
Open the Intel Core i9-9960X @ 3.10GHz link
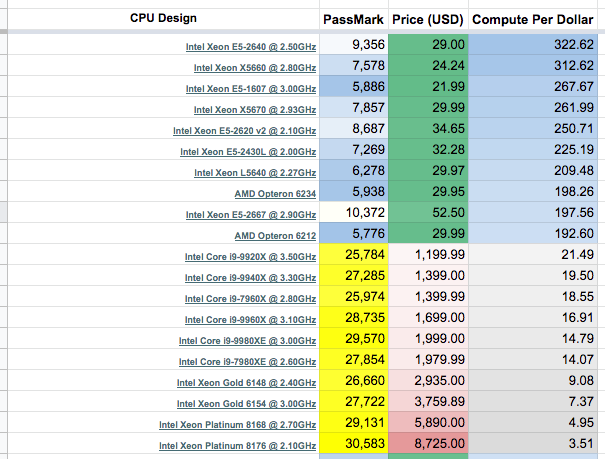coord(250,320)
